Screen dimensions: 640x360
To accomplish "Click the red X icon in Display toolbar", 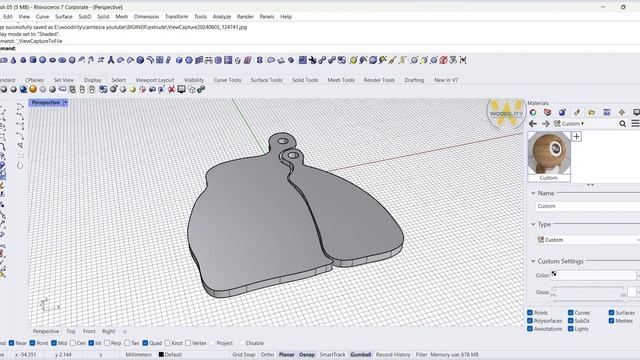I will click(x=171, y=89).
